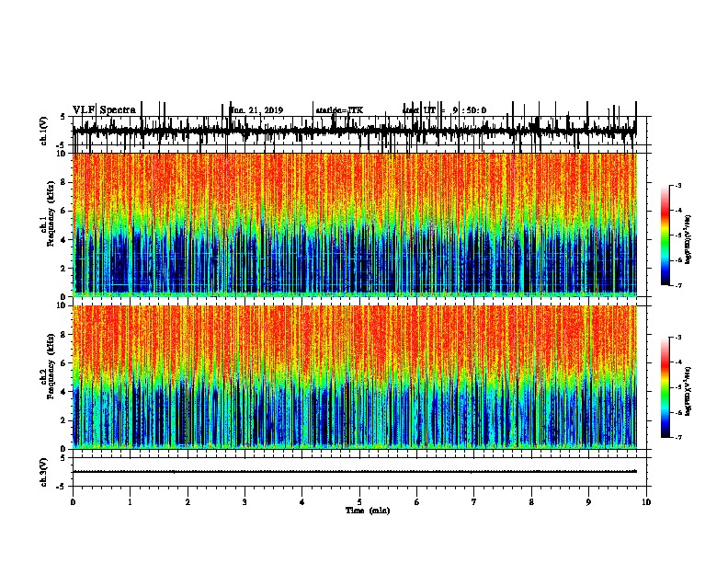Click the ch.2 spectrogram color scale bar
The image size is (728, 563).
[x=665, y=387]
